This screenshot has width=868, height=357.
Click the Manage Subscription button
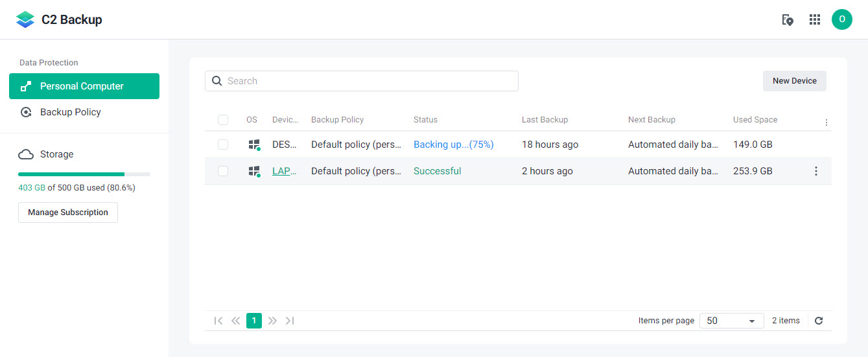click(x=68, y=213)
